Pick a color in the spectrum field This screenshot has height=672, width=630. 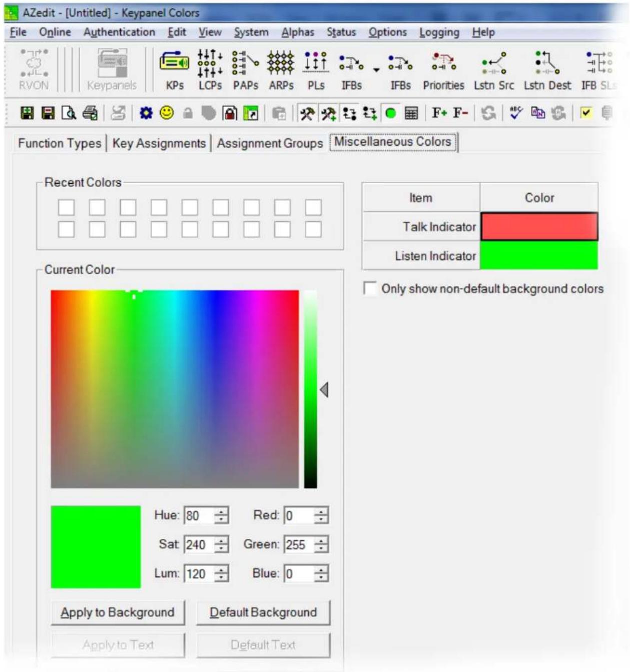pyautogui.click(x=175, y=389)
